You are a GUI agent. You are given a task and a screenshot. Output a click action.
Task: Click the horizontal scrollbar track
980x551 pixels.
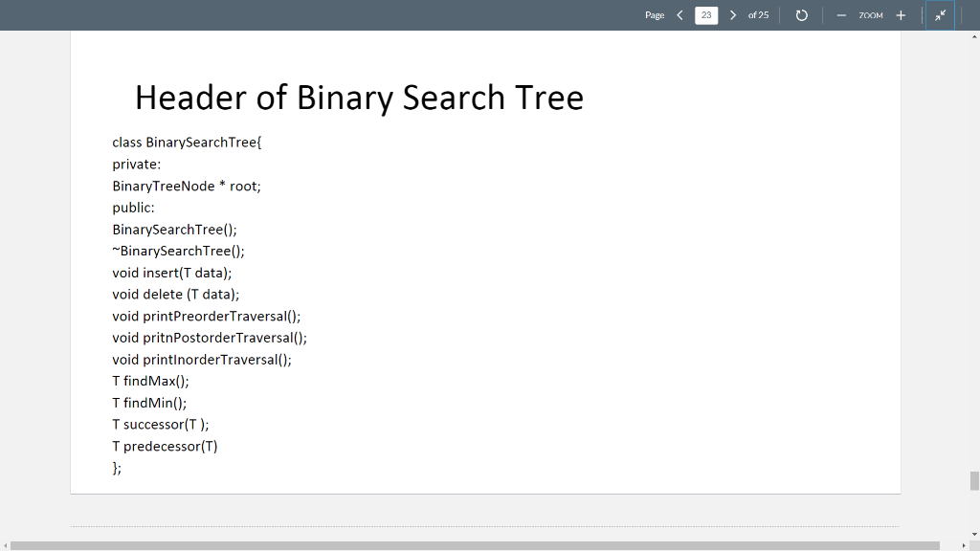click(479, 543)
